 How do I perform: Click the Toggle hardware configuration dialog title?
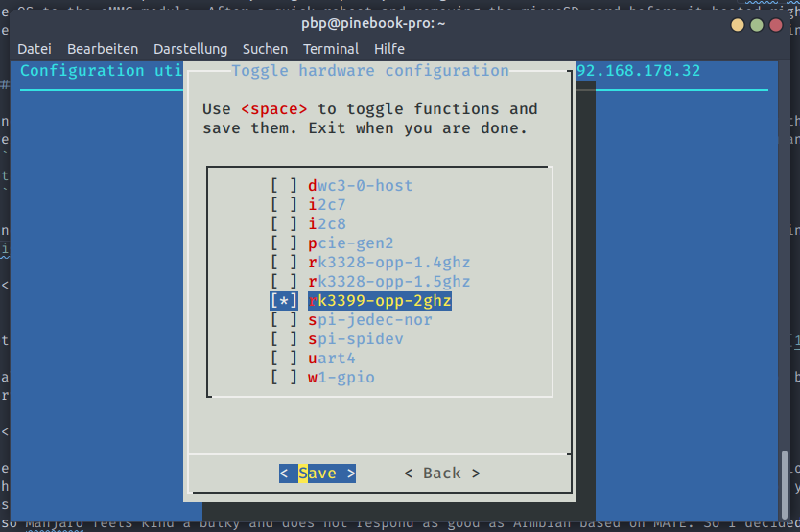[x=370, y=70]
